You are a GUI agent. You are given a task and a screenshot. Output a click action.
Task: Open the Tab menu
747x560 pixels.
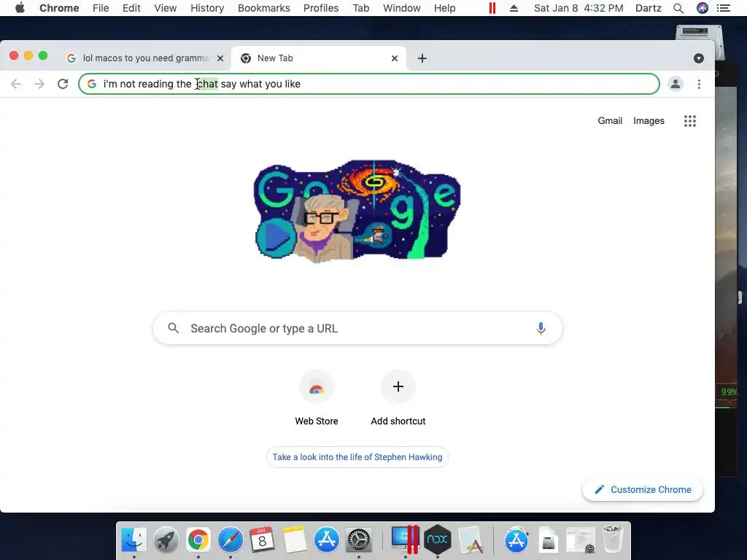pos(361,8)
